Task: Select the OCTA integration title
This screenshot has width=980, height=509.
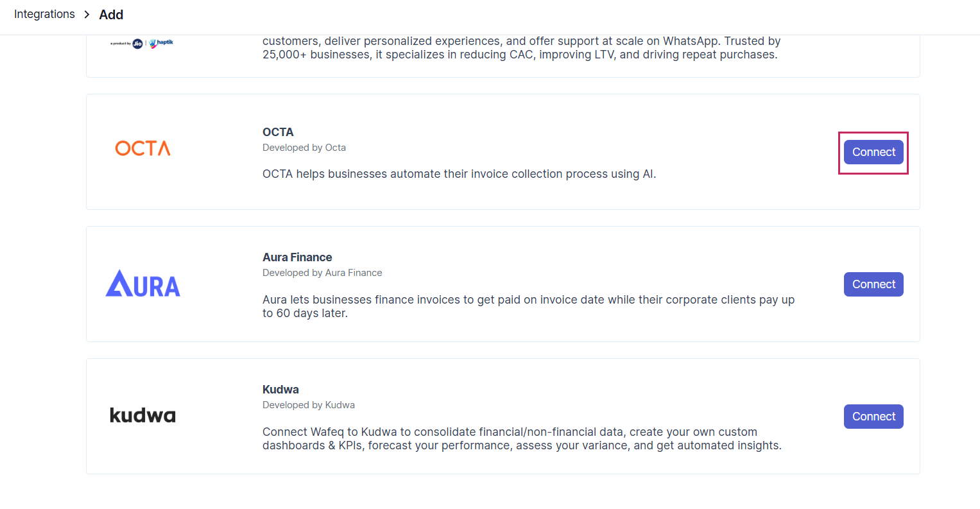Action: pos(278,132)
